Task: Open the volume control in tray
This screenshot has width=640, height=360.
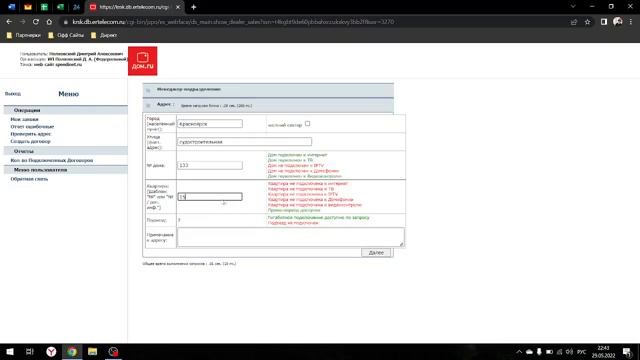Action: pos(569,352)
